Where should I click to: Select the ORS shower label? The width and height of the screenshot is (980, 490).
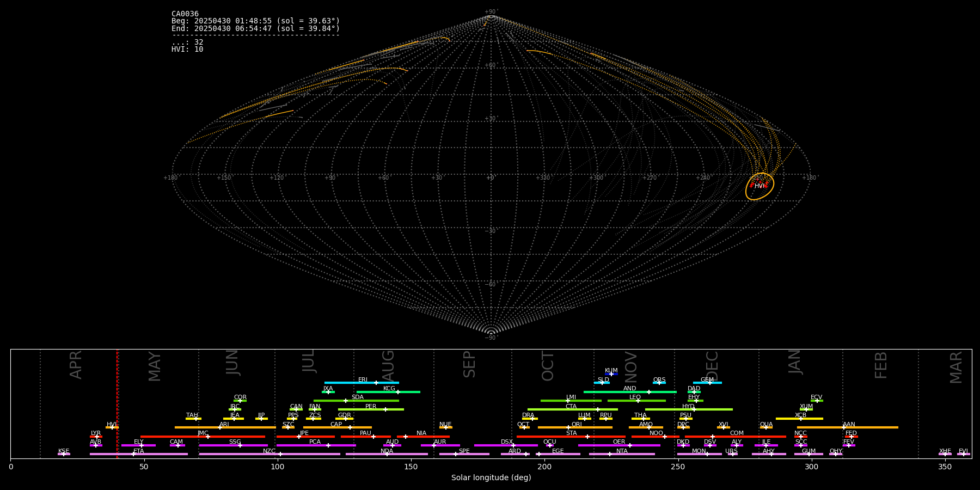tap(659, 380)
